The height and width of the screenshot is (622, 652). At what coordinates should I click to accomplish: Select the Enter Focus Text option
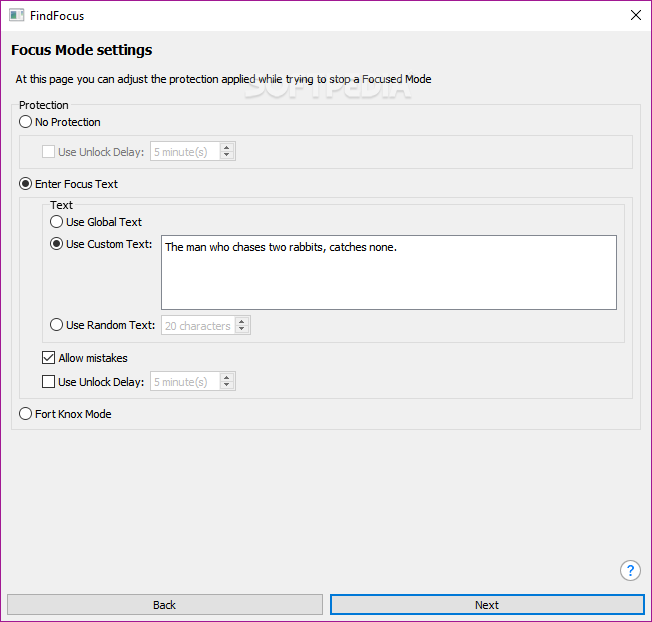point(25,184)
